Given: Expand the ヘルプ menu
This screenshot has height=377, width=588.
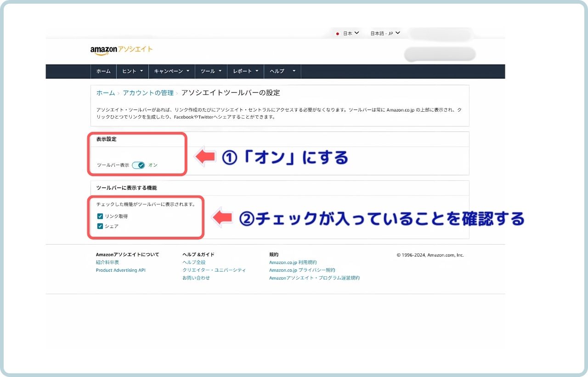Looking at the screenshot, I should (x=283, y=71).
